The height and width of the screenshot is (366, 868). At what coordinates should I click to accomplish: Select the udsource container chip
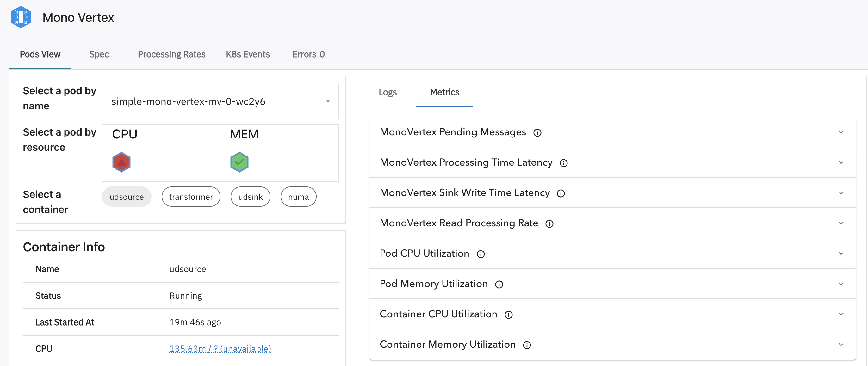tap(127, 197)
